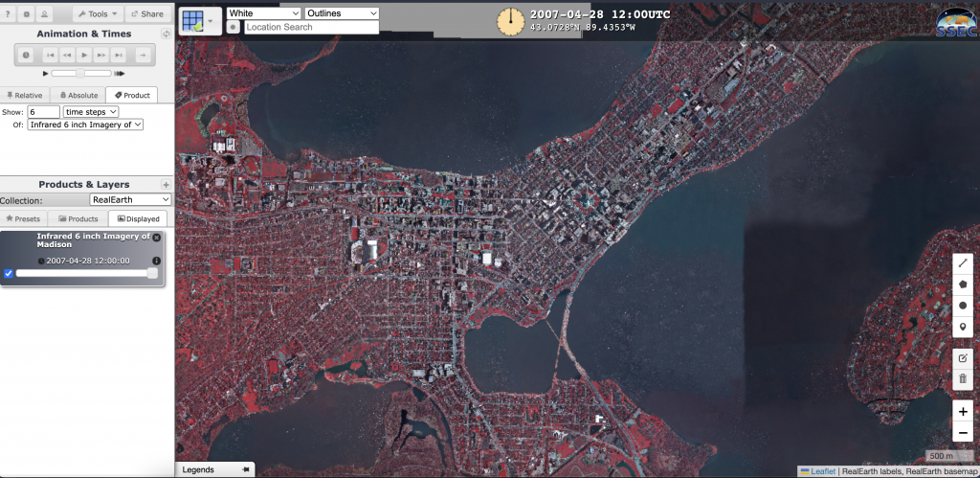
Task: Open the basemap grid selector
Action: [199, 21]
